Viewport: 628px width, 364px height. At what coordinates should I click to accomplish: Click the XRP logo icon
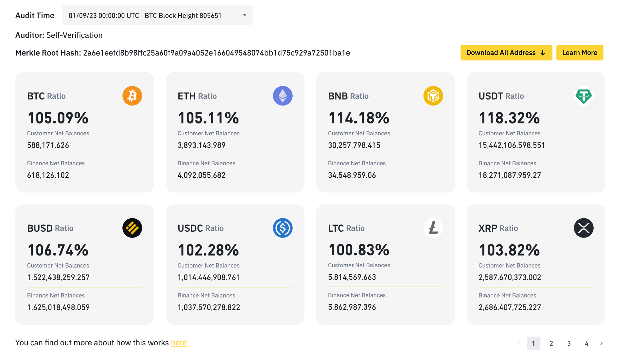[x=584, y=228]
